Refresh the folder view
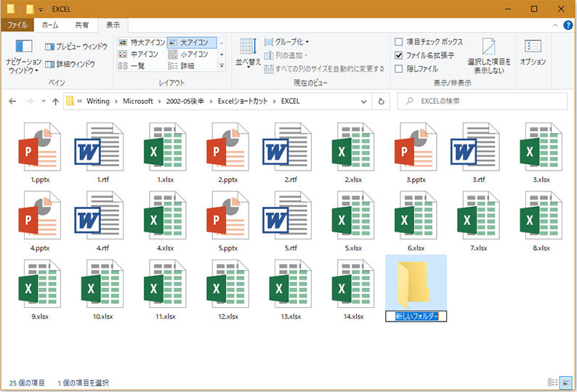Screen dimensions: 577x392 pos(382,102)
